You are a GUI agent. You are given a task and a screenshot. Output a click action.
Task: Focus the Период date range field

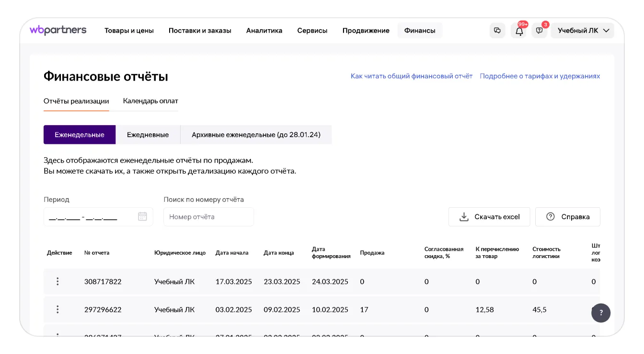[x=98, y=217]
